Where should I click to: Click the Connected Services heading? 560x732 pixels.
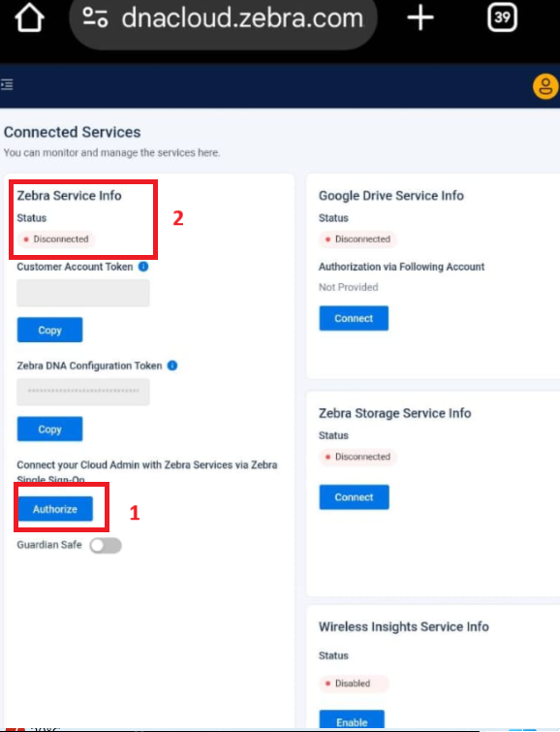coord(73,132)
